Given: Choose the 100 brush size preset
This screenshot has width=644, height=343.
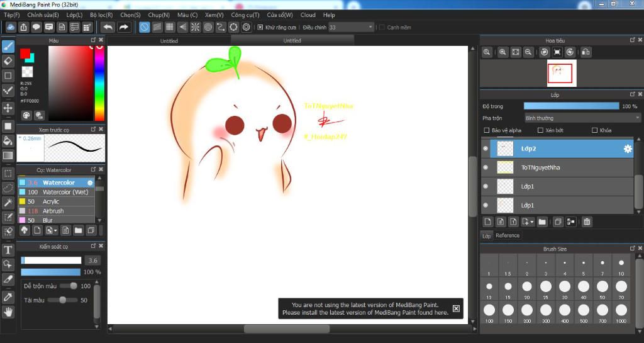Looking at the screenshot, I should pos(489,310).
